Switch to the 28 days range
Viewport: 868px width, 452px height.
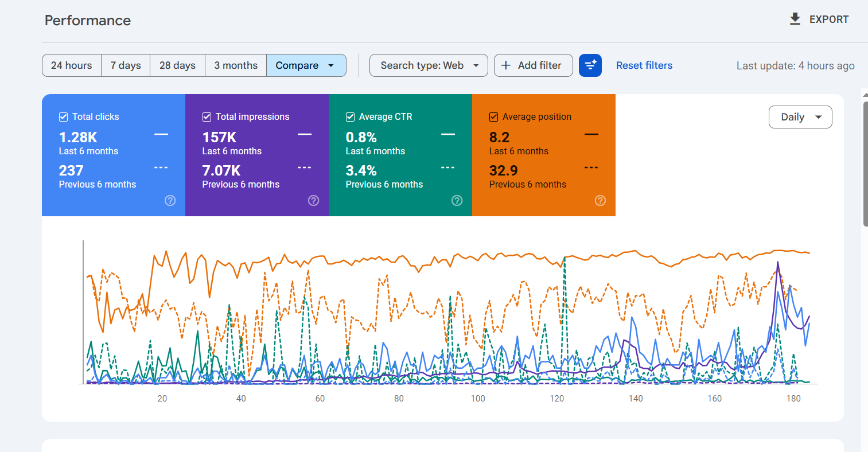tap(178, 65)
